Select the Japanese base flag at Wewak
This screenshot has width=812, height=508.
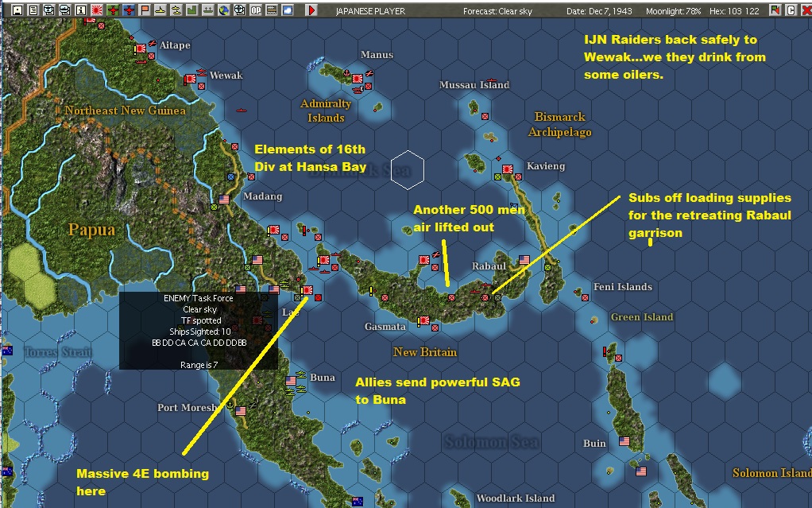pyautogui.click(x=191, y=79)
